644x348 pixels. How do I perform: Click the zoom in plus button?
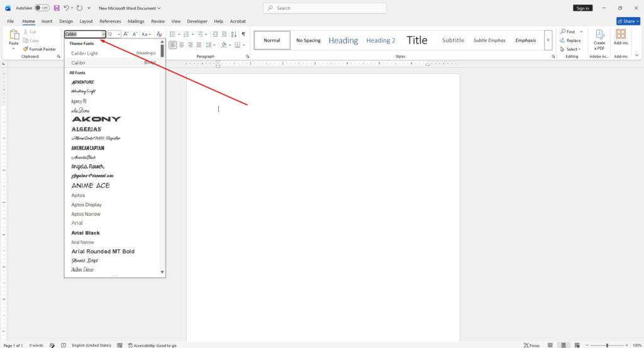[x=627, y=345]
